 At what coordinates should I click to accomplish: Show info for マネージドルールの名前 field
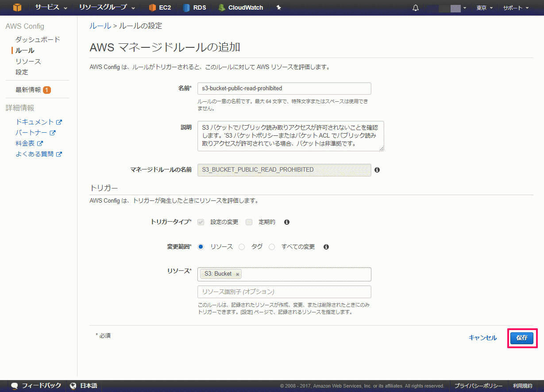tap(377, 170)
